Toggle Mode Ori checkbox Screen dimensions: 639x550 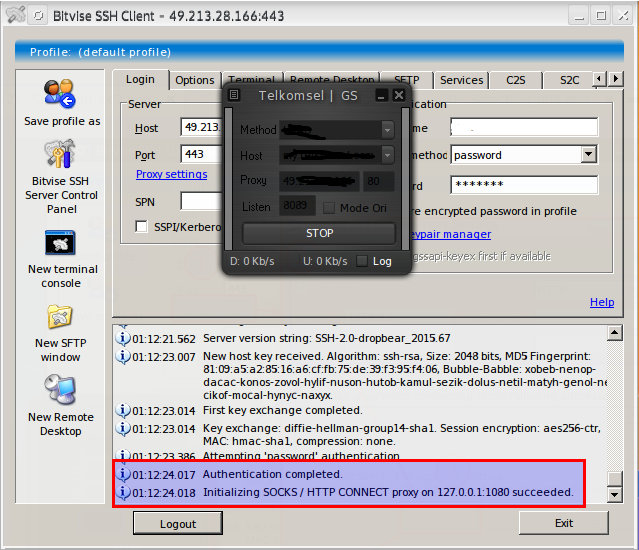[328, 208]
